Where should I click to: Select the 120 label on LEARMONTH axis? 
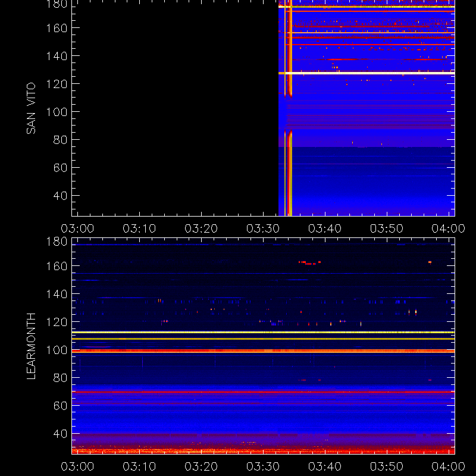click(57, 322)
